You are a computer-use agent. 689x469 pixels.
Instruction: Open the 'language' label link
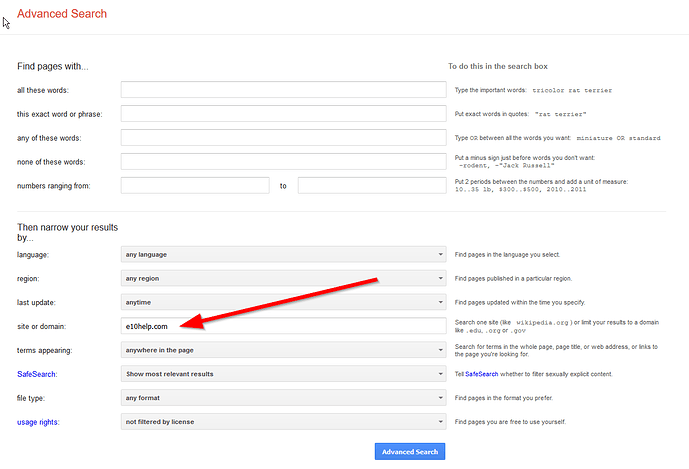pos(33,255)
